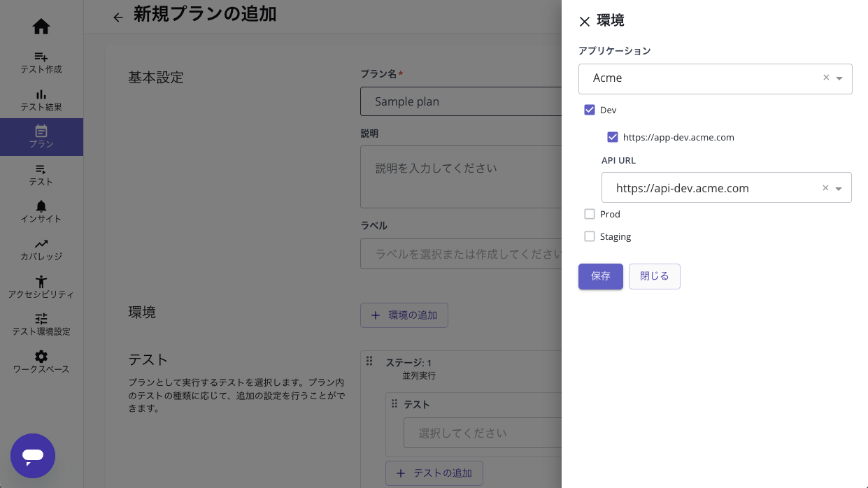Uncheck https://app-dev.acme.com checkbox
The image size is (868, 488).
pos(613,137)
